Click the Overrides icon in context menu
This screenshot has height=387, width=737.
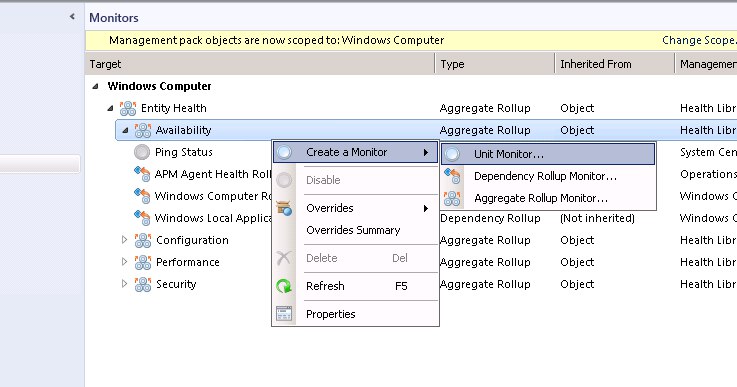[284, 208]
